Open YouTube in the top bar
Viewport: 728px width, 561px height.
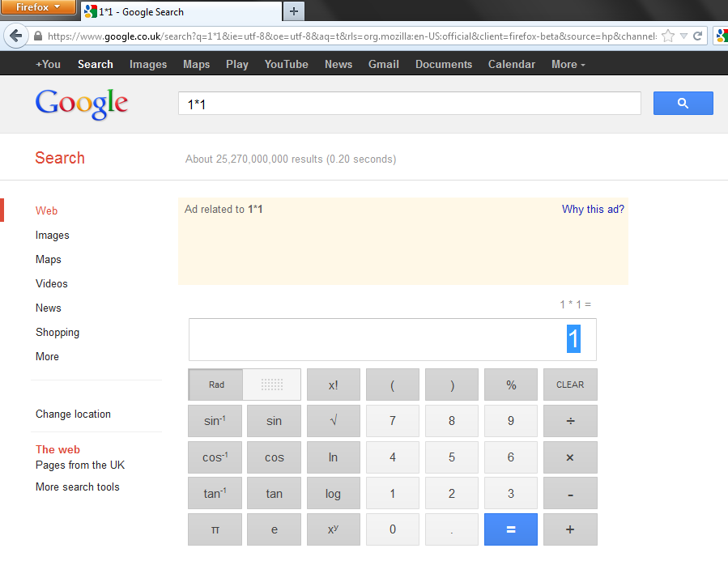coord(286,64)
